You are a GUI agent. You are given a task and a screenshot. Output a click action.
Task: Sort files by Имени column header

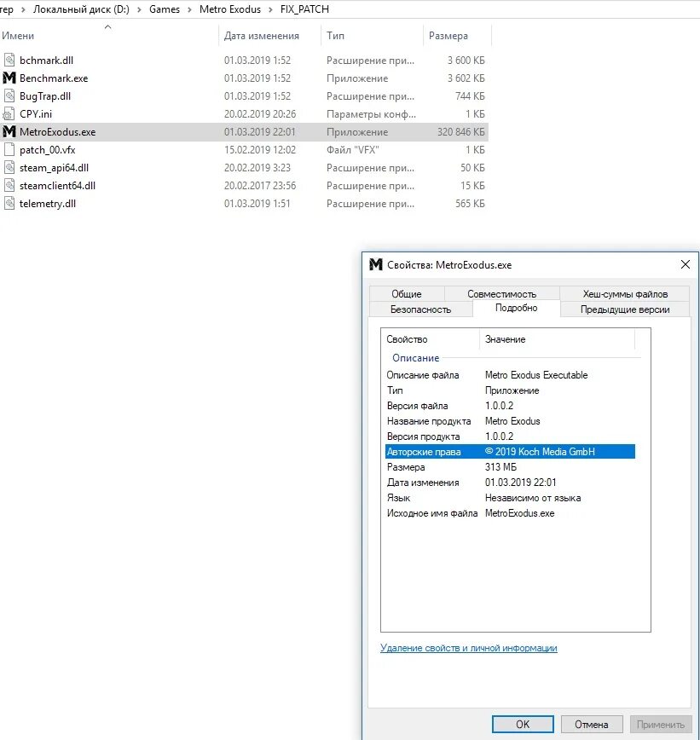click(x=108, y=36)
